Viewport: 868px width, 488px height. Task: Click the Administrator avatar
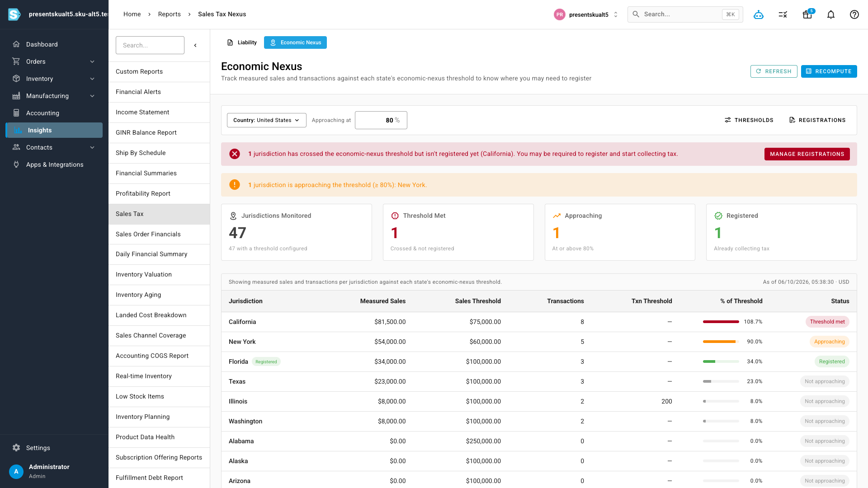click(x=16, y=471)
